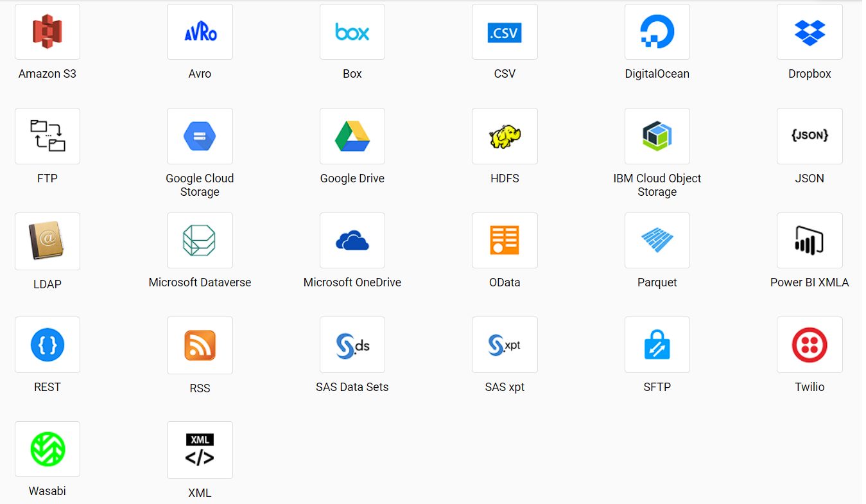Click the HDFS elephant icon
This screenshot has width=866, height=504.
coord(505,136)
